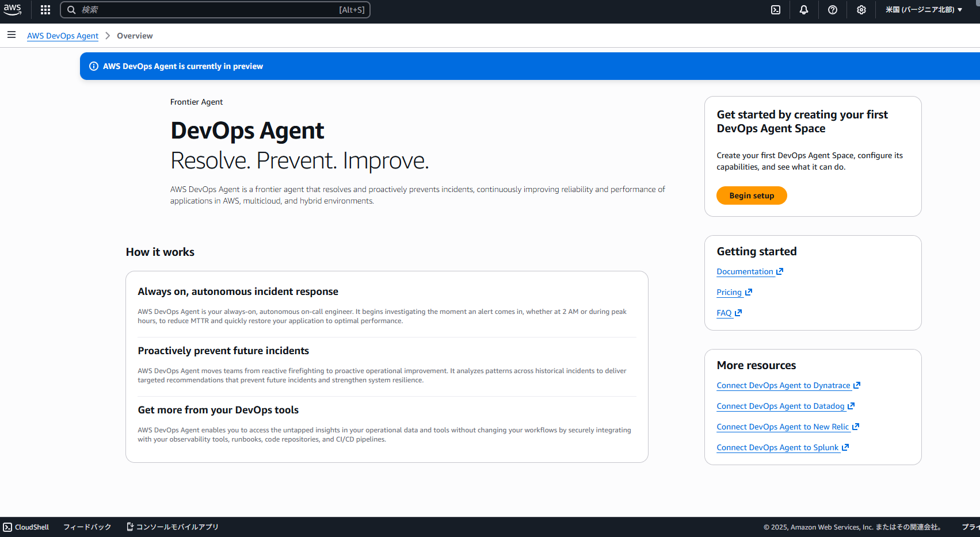Click the フィードバック option in the footer
Image resolution: width=980 pixels, height=537 pixels.
pos(87,527)
